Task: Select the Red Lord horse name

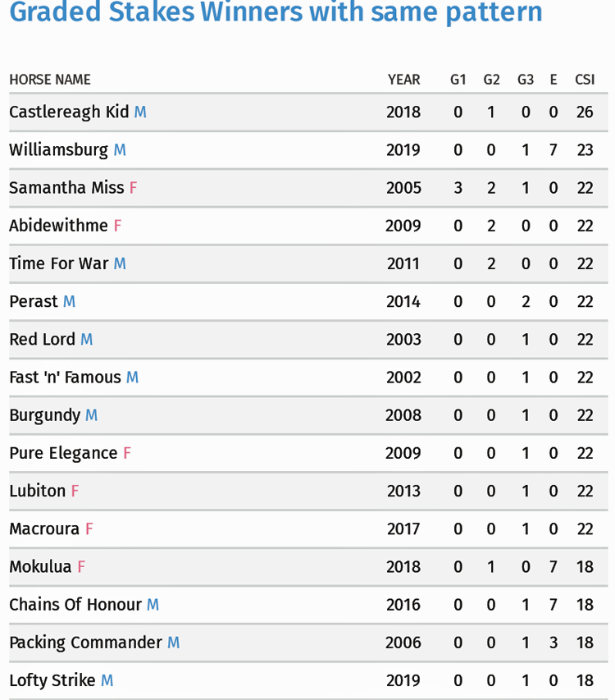Action: click(x=43, y=339)
